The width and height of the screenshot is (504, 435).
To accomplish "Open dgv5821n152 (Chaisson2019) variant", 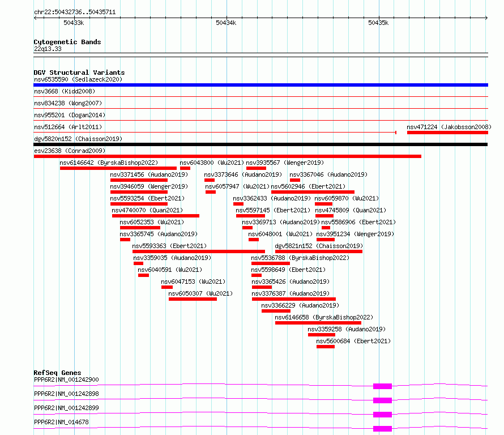I will pos(319,246).
